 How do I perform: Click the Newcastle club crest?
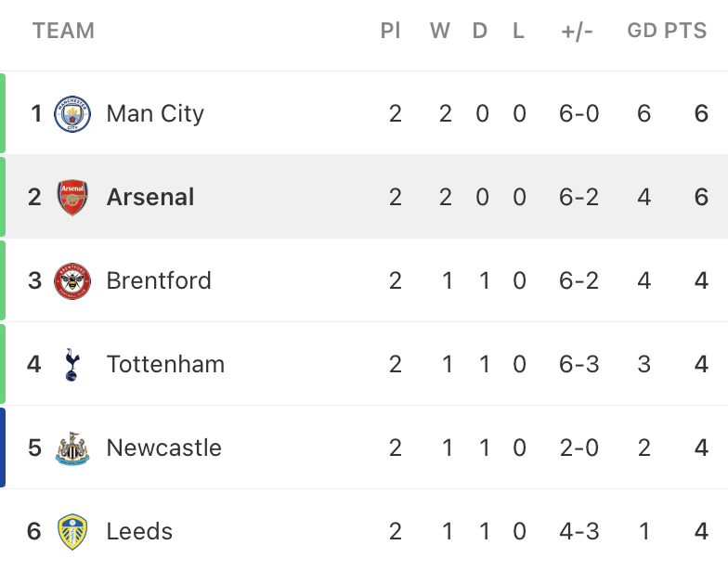[72, 448]
